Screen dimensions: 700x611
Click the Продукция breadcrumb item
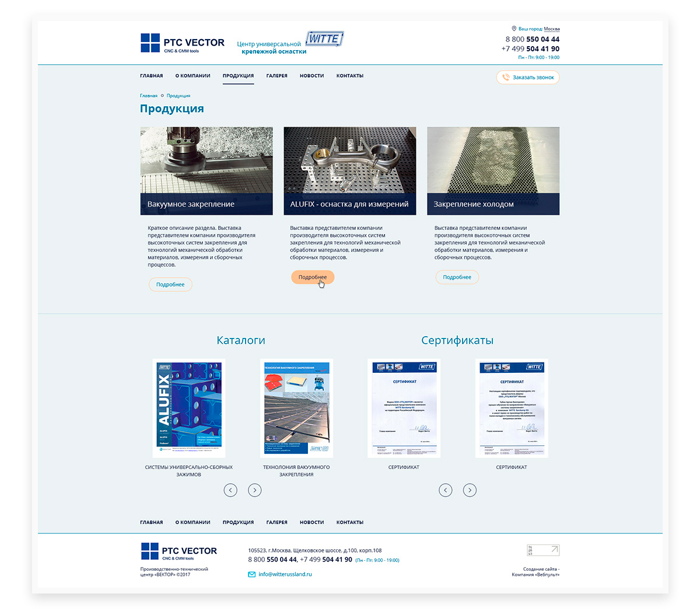[178, 96]
